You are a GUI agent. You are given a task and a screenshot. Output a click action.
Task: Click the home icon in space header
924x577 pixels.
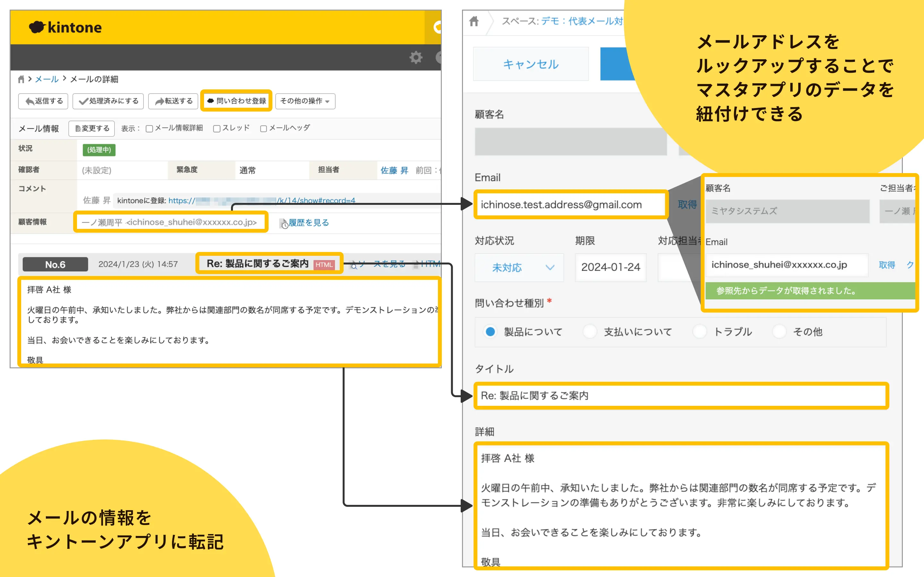pos(474,21)
